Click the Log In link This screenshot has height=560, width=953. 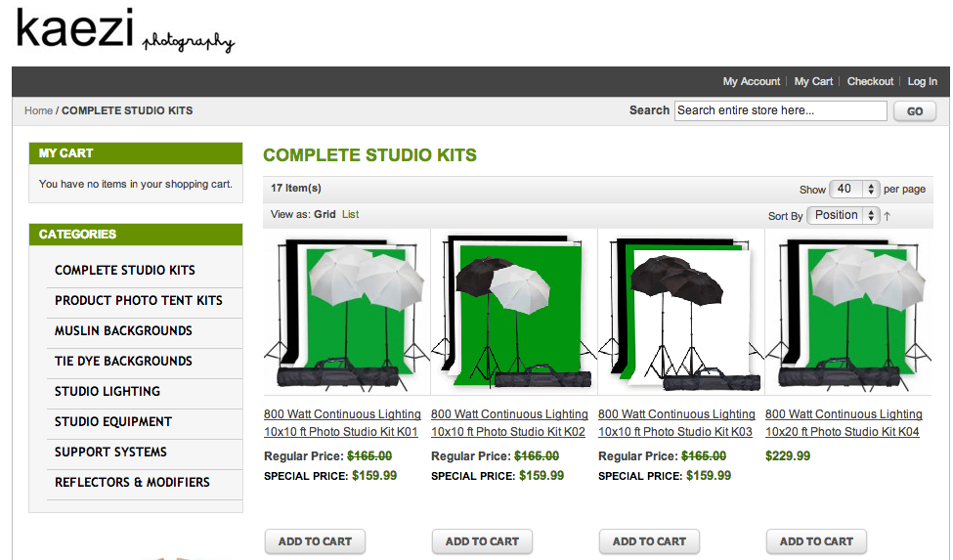(x=922, y=81)
